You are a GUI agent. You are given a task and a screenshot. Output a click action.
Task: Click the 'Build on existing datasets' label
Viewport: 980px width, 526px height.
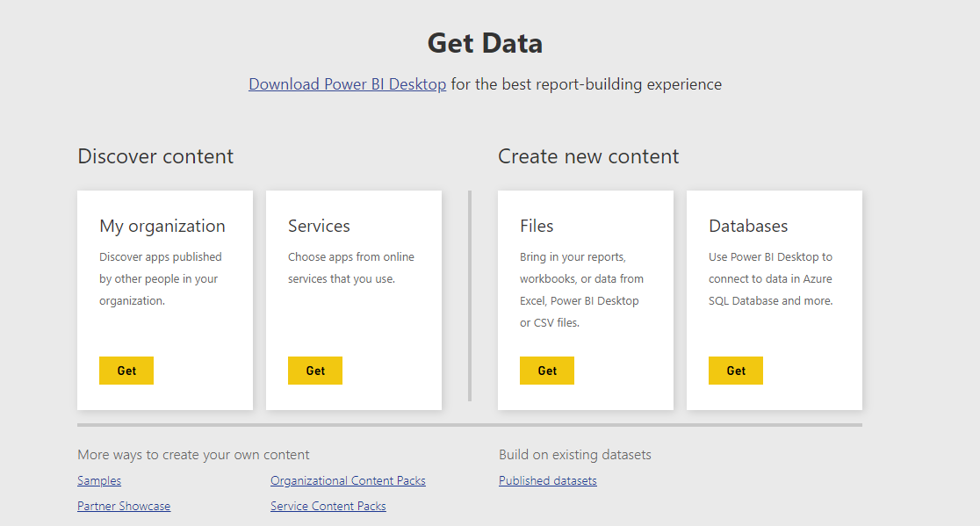575,455
